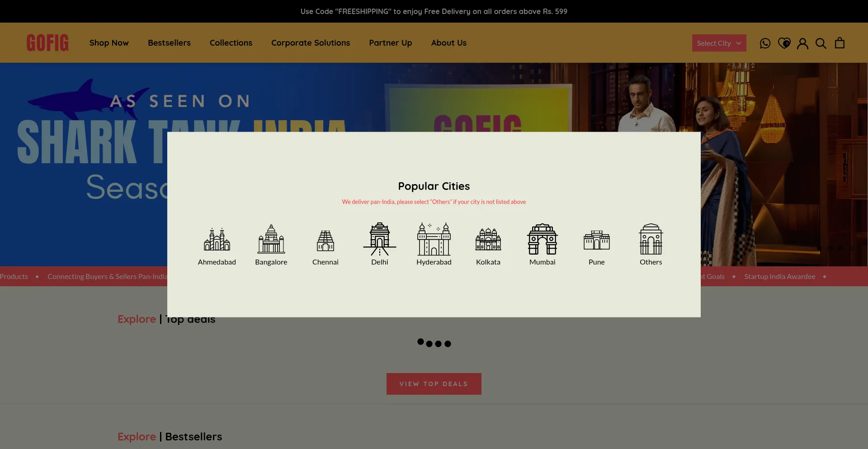The image size is (868, 449).
Task: Expand the Select City dropdown
Action: pos(719,43)
